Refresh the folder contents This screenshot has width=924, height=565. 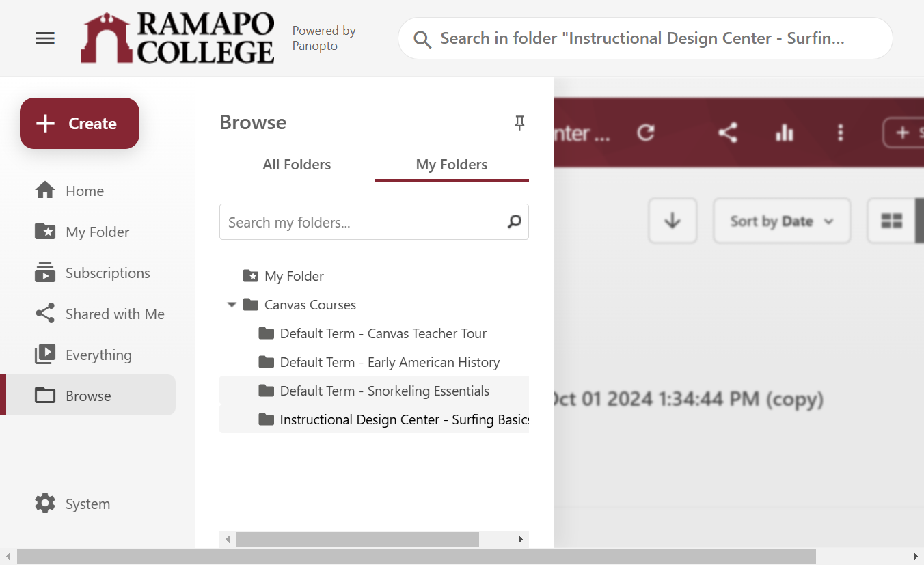(646, 133)
